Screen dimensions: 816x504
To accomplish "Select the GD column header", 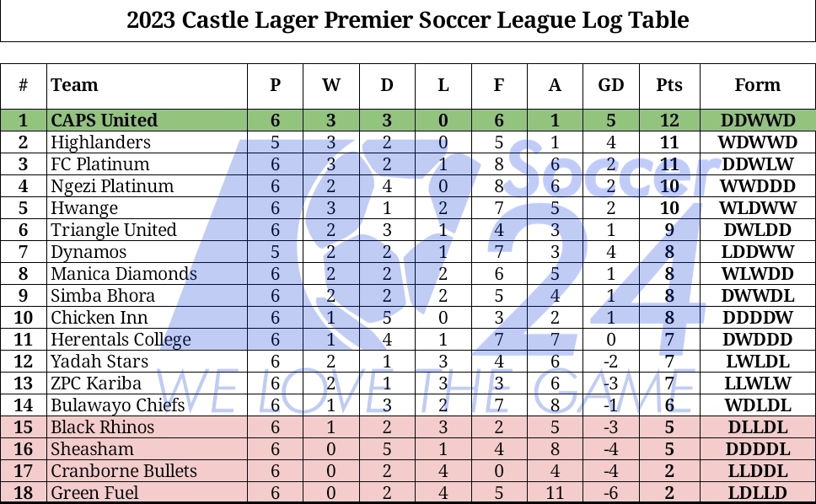I will 611,85.
